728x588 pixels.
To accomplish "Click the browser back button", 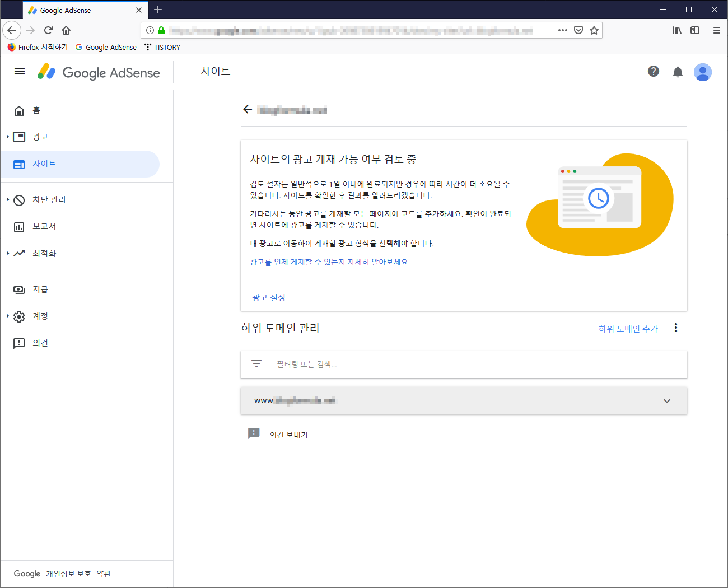I will point(12,30).
